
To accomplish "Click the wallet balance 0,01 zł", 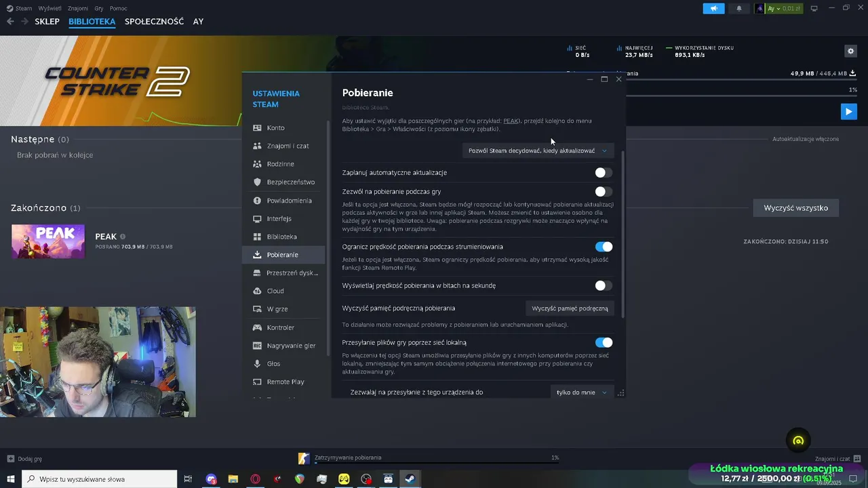I will click(x=791, y=8).
